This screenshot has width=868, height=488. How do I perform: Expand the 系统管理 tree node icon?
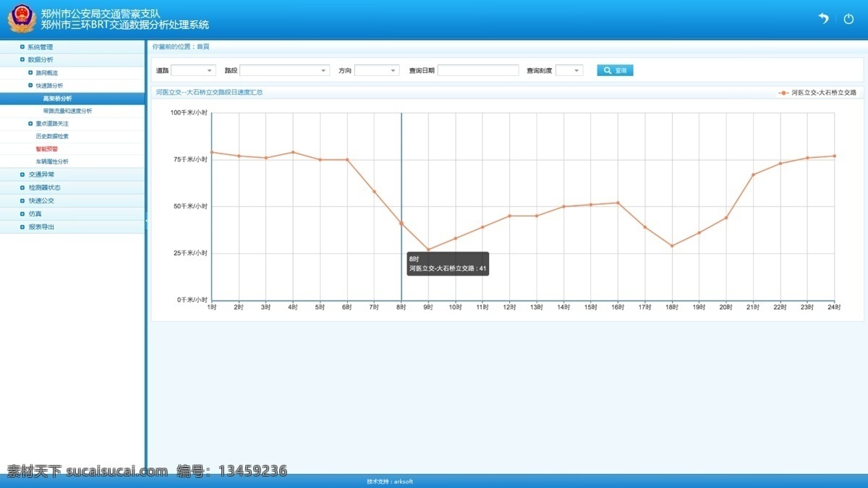coord(22,47)
